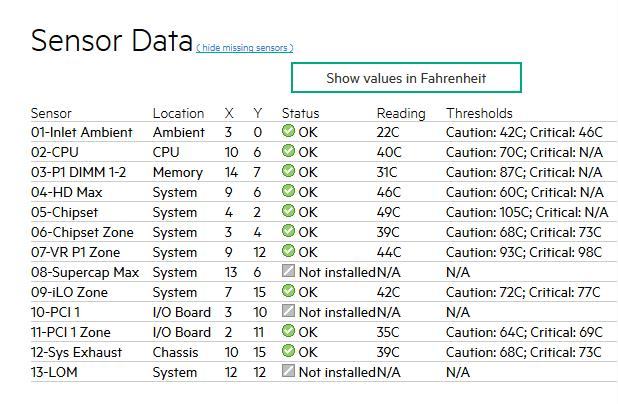Click the OK status icon for 09-iLO Zone
Screen dimensions: 618x404
[288, 291]
